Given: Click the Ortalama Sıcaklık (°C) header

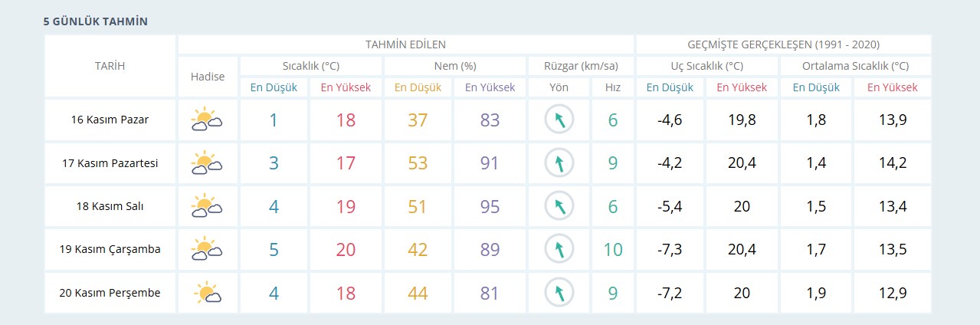Looking at the screenshot, I should [855, 66].
